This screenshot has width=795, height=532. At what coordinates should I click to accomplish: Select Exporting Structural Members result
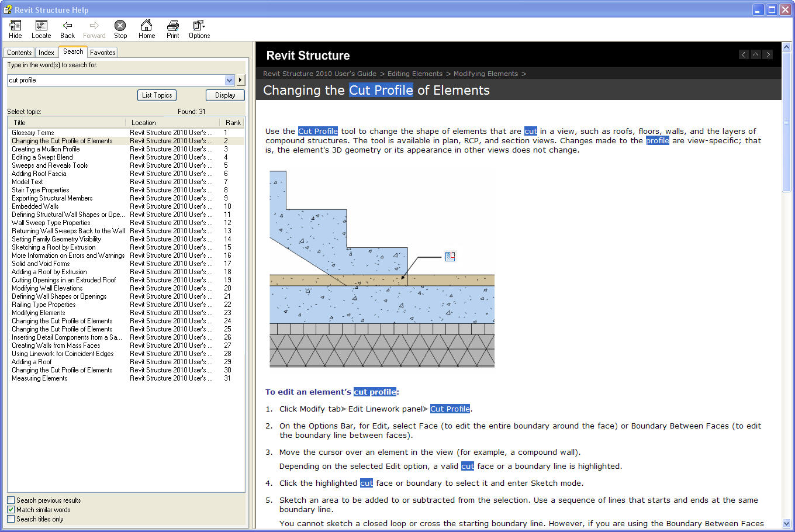click(52, 198)
